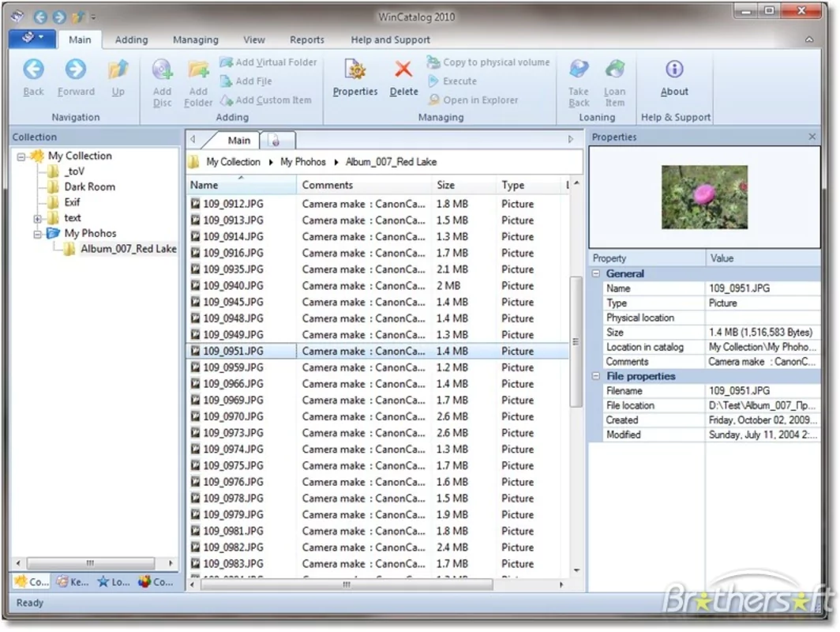The height and width of the screenshot is (632, 840).
Task: Click the Take Back loaning icon
Action: pos(578,71)
